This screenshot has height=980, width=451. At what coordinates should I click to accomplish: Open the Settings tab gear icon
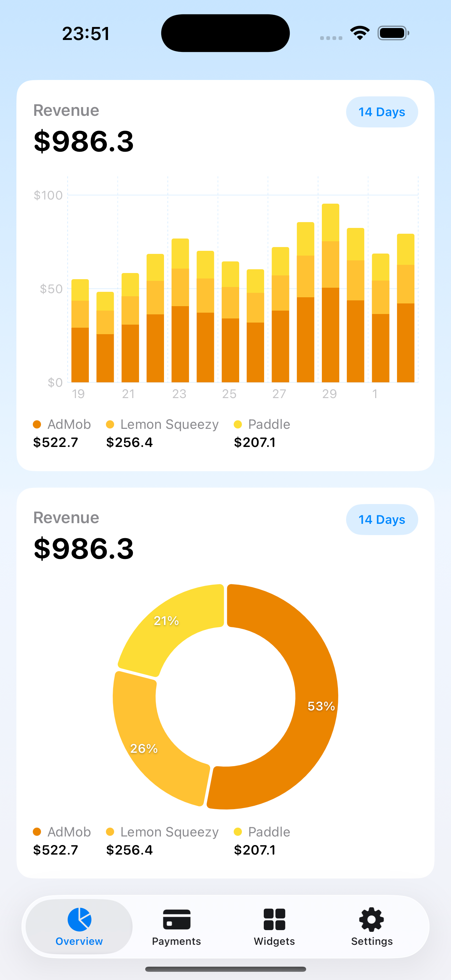[371, 919]
